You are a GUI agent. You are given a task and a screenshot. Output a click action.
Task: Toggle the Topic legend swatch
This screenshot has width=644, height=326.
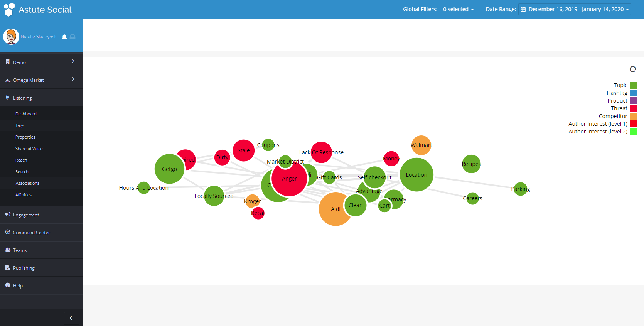click(x=633, y=85)
